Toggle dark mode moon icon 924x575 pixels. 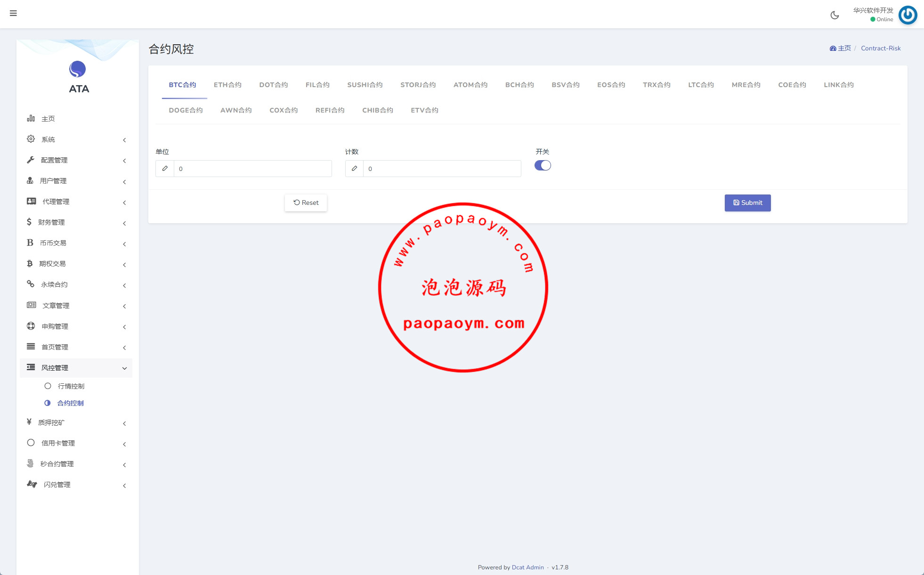click(x=835, y=15)
